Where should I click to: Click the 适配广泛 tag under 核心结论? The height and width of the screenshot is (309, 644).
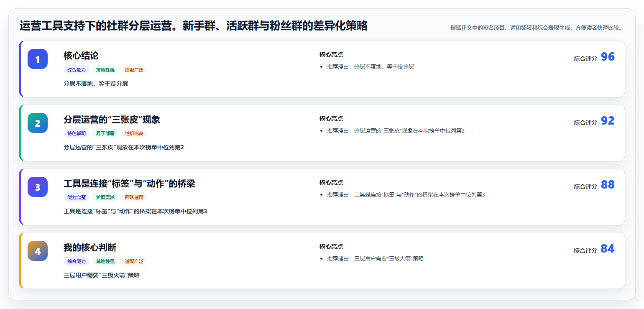click(x=134, y=70)
